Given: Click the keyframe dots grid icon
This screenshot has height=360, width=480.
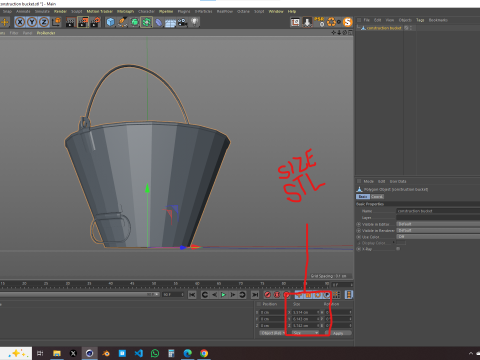Looking at the screenshot, I should [x=336, y=295].
